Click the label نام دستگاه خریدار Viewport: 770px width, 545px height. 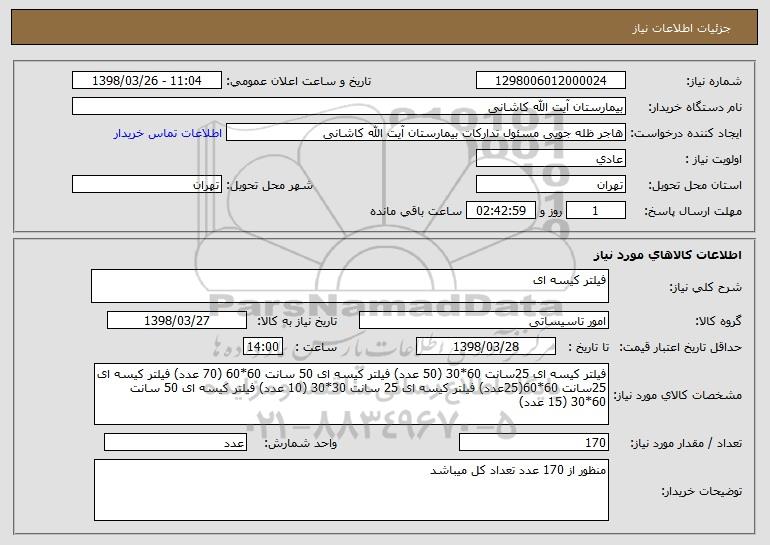pyautogui.click(x=695, y=107)
